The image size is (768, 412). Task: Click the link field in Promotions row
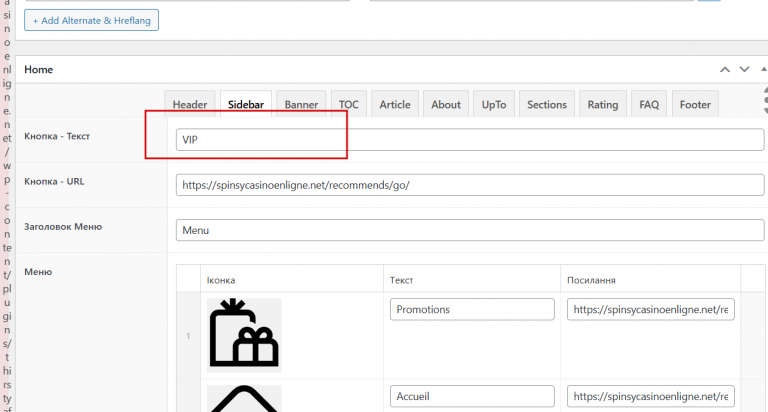(x=650, y=310)
